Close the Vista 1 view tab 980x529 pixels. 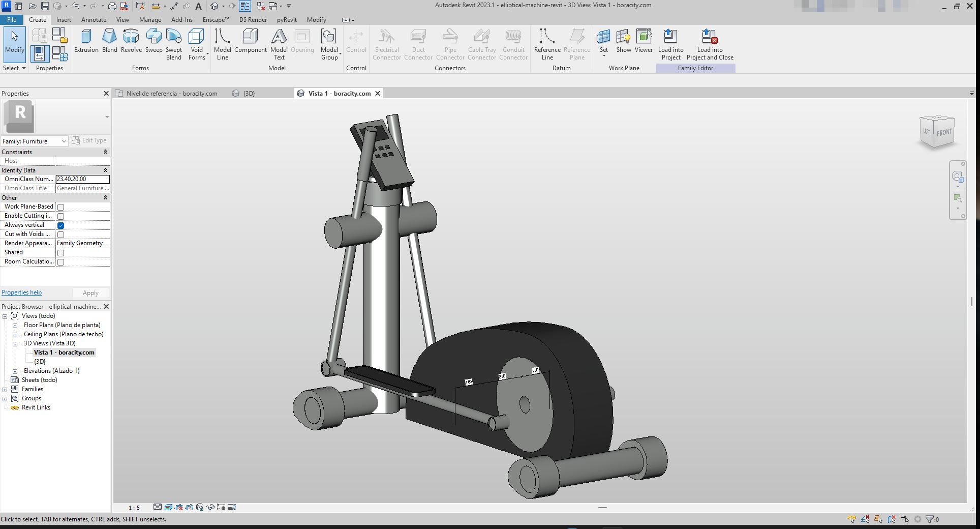378,94
